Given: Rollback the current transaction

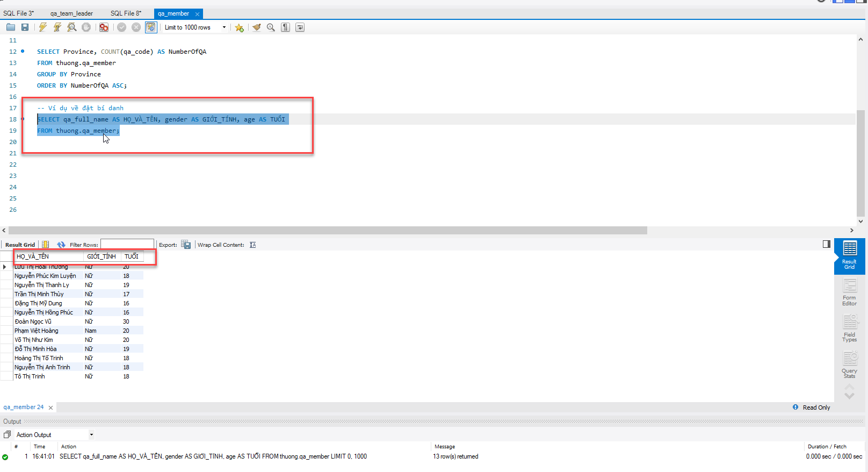Looking at the screenshot, I should (x=136, y=27).
